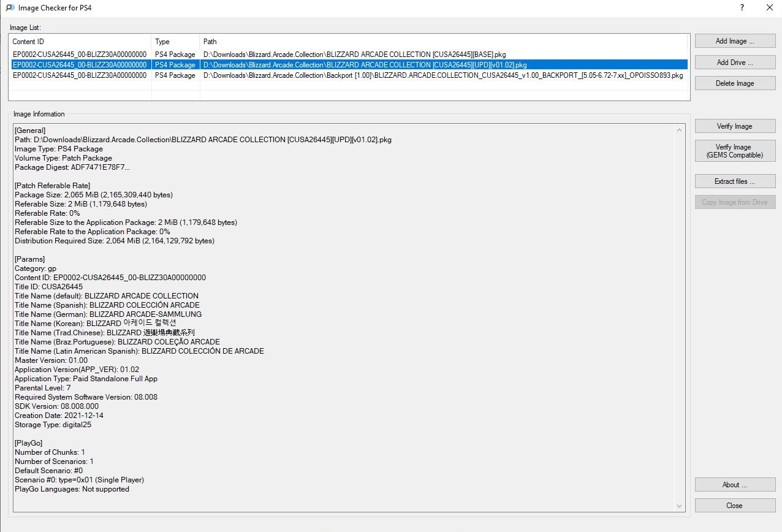Click the scroll down arrow in information panel

coord(680,506)
